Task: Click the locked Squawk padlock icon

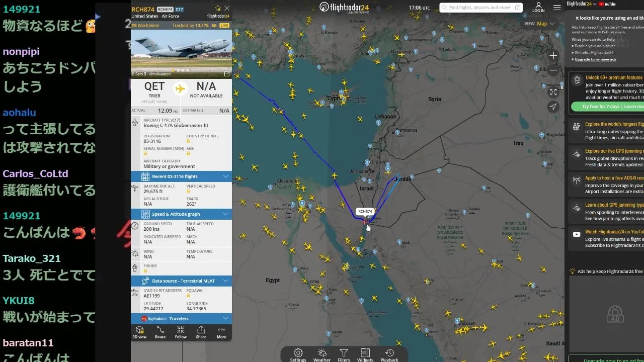Action: tap(188, 296)
